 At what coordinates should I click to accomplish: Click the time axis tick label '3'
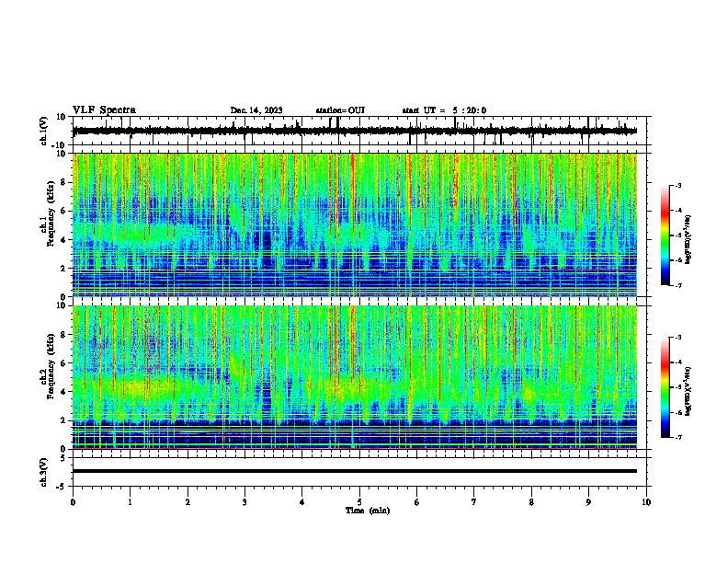pos(245,502)
